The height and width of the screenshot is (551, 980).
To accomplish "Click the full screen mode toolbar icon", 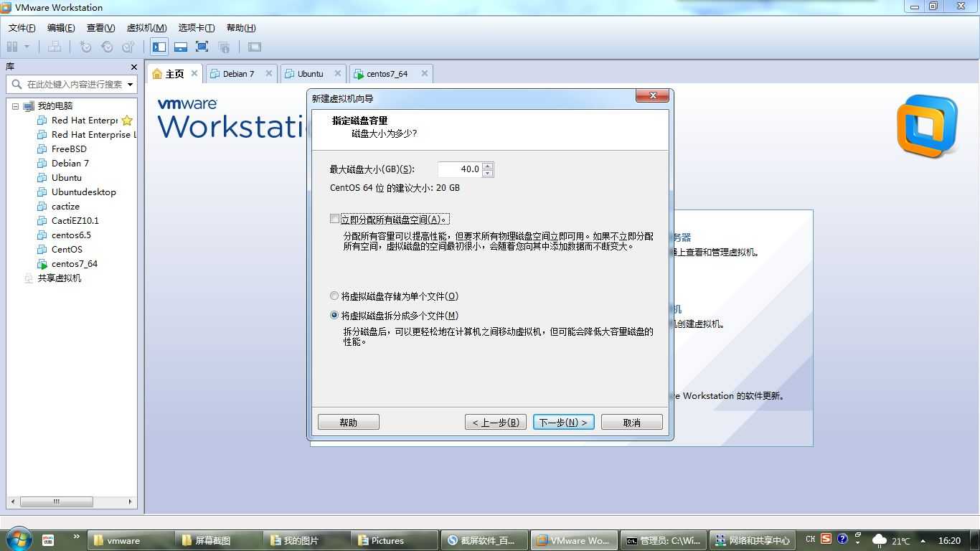I will (202, 47).
